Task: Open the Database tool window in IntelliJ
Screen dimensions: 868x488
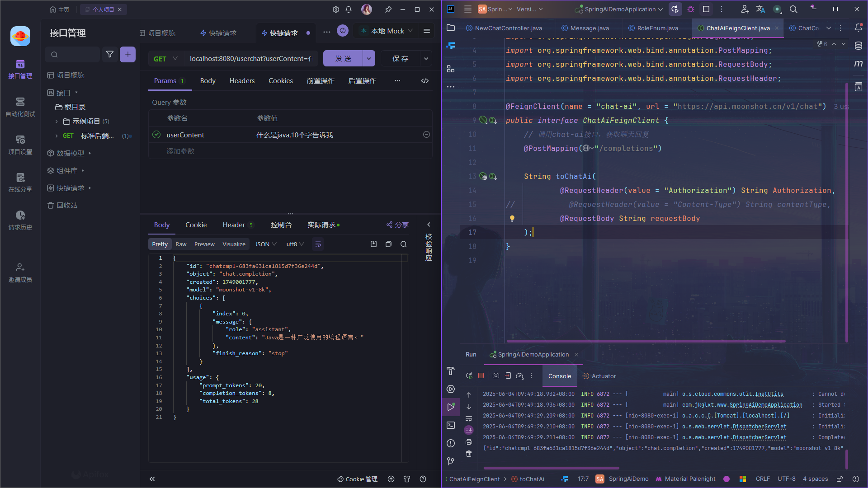Action: pyautogui.click(x=859, y=46)
